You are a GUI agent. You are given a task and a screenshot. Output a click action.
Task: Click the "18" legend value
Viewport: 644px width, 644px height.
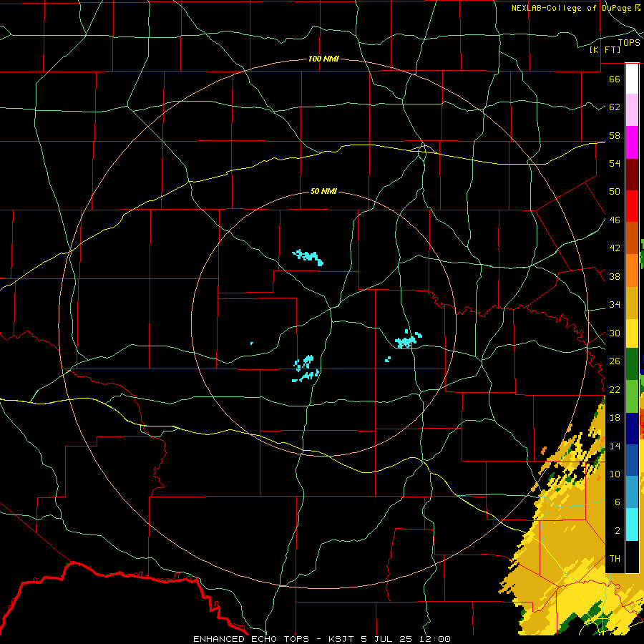coord(615,418)
